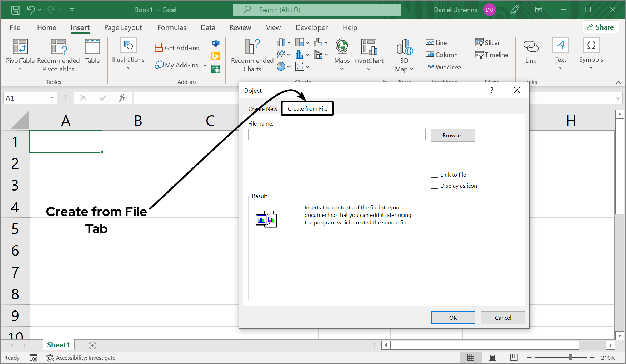
Task: Insert a Slicer
Action: [x=487, y=42]
